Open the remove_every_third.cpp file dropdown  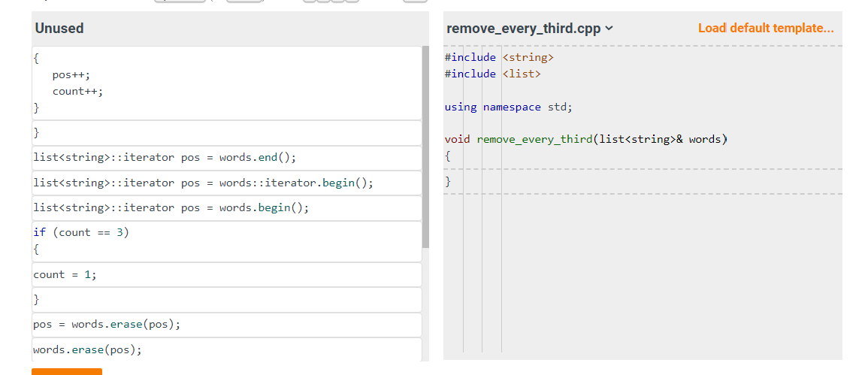[x=530, y=29]
